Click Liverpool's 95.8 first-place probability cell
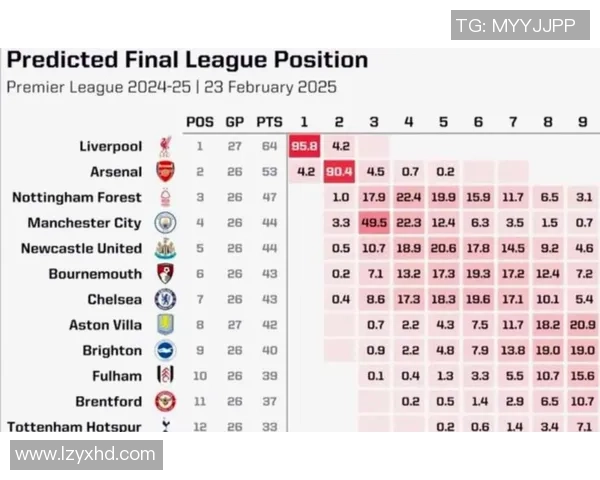 (x=304, y=147)
